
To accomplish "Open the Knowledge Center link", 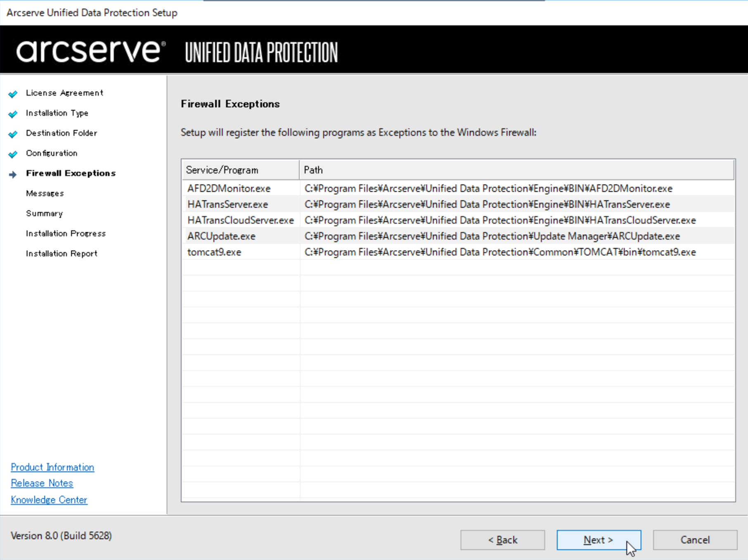I will 49,500.
